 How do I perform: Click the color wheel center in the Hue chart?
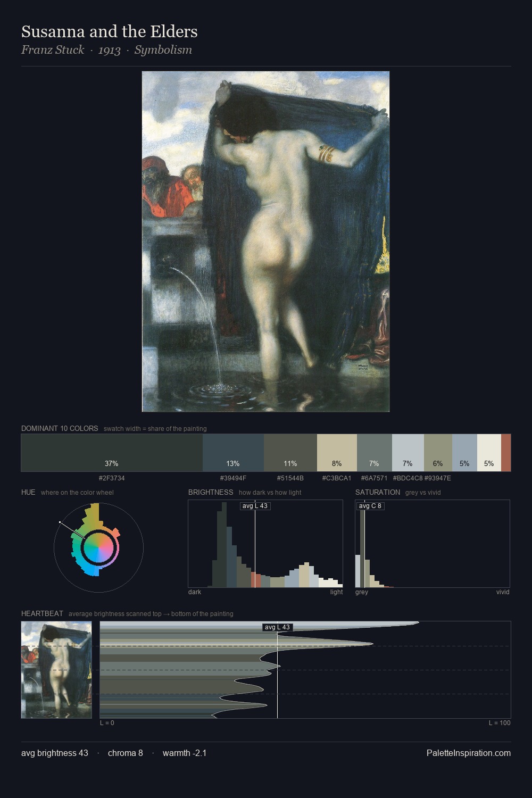(x=98, y=547)
